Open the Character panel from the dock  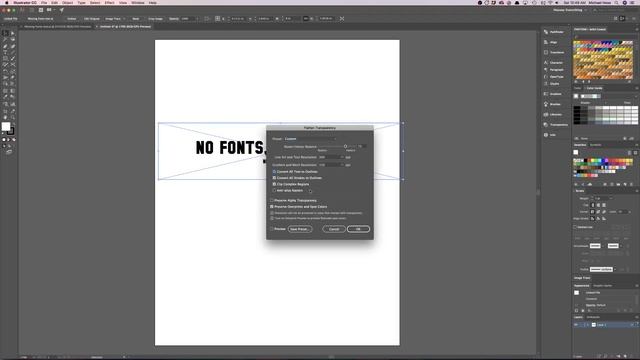point(553,62)
